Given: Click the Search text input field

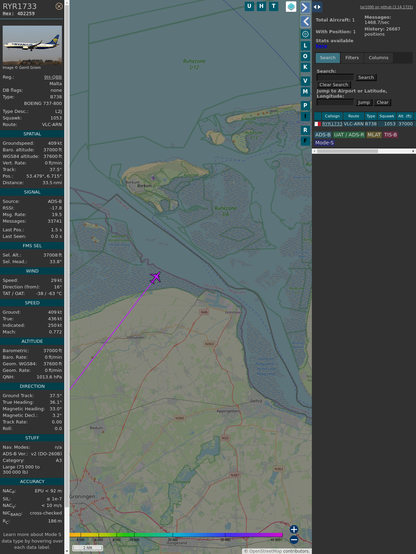Looking at the screenshot, I should pos(335,77).
